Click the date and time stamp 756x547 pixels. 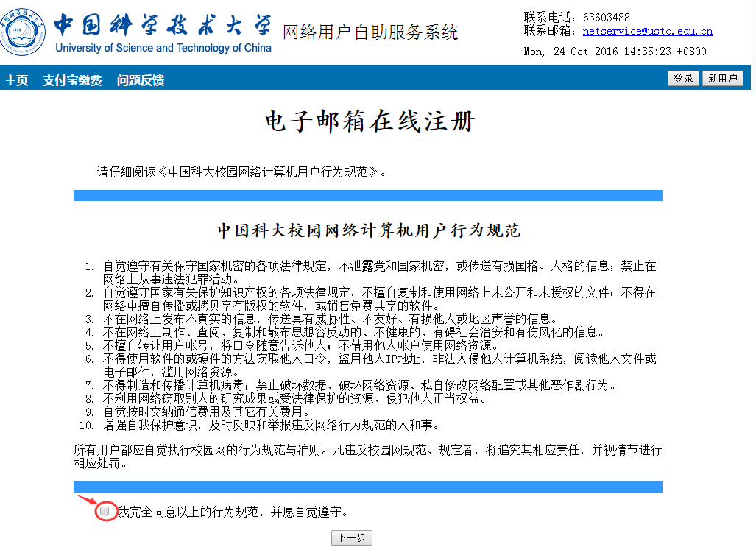click(615, 52)
